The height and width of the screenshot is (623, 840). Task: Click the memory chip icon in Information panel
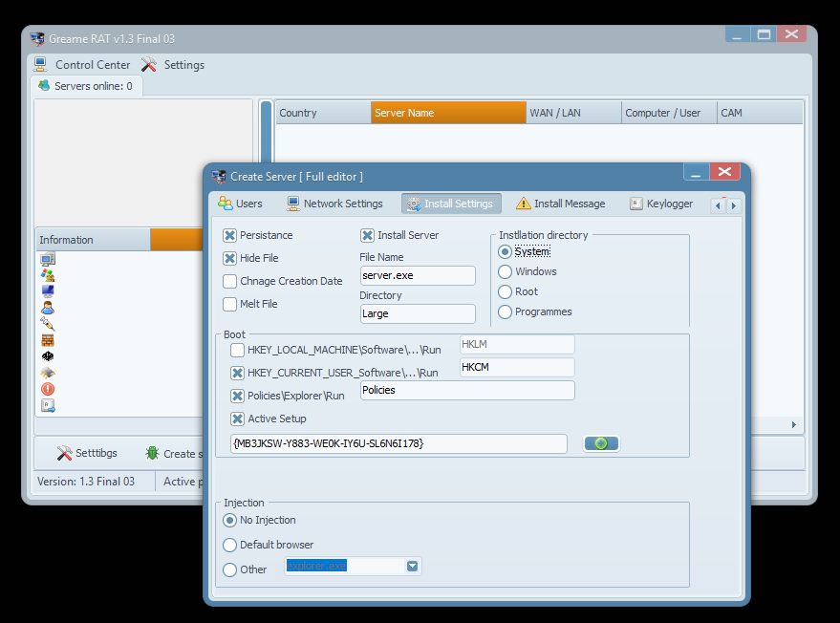(x=48, y=373)
